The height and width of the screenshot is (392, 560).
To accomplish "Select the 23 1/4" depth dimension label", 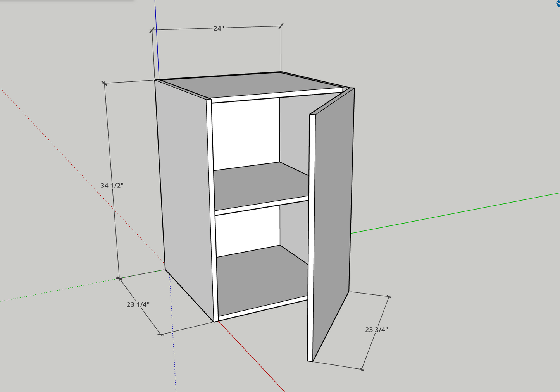I will coord(138,304).
